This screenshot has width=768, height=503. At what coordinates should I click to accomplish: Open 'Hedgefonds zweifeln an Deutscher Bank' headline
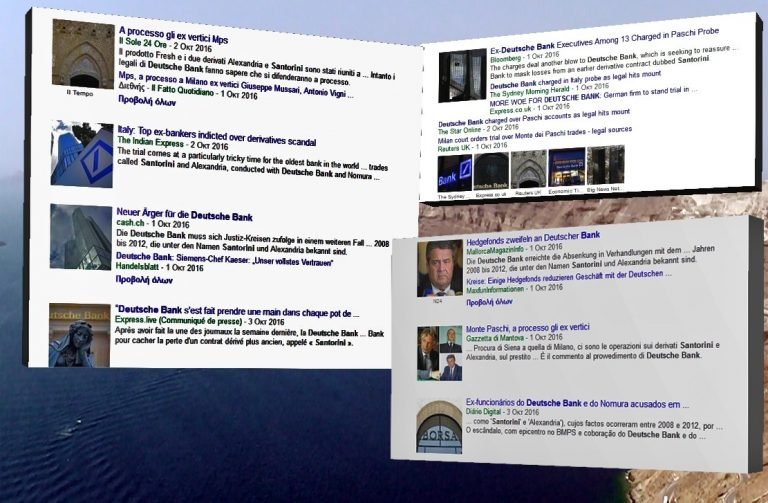coord(533,239)
